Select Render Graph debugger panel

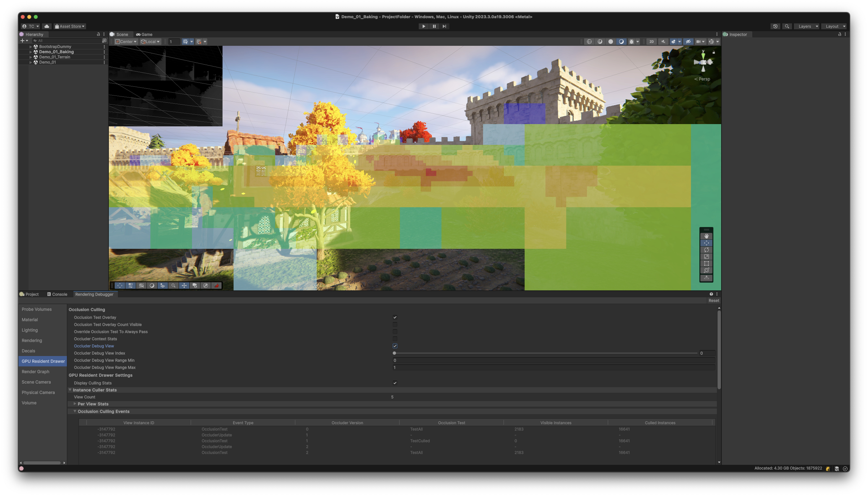click(35, 371)
